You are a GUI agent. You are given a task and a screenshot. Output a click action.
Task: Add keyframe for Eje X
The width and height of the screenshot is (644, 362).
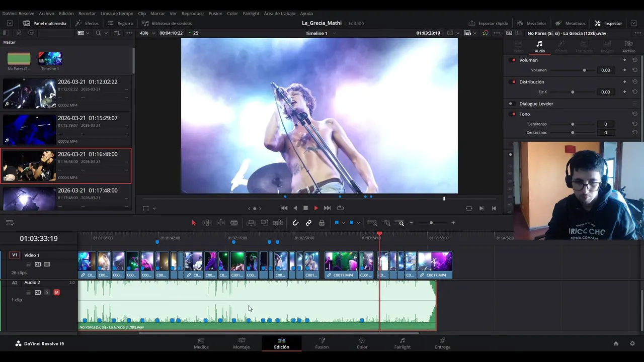pyautogui.click(x=625, y=92)
